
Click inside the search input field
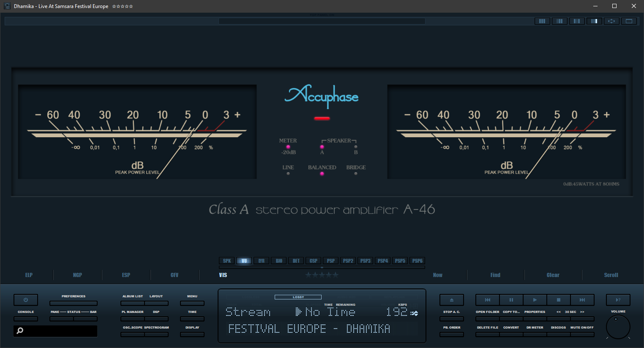pos(55,331)
